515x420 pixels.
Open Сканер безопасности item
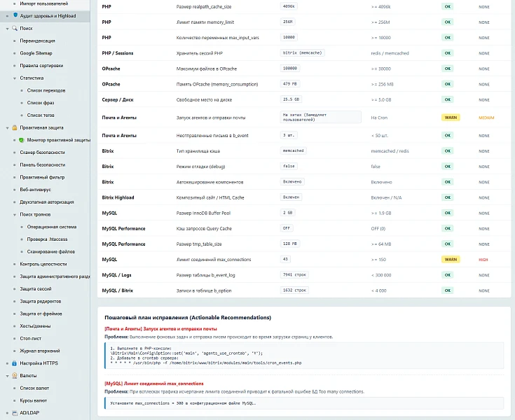pyautogui.click(x=42, y=153)
